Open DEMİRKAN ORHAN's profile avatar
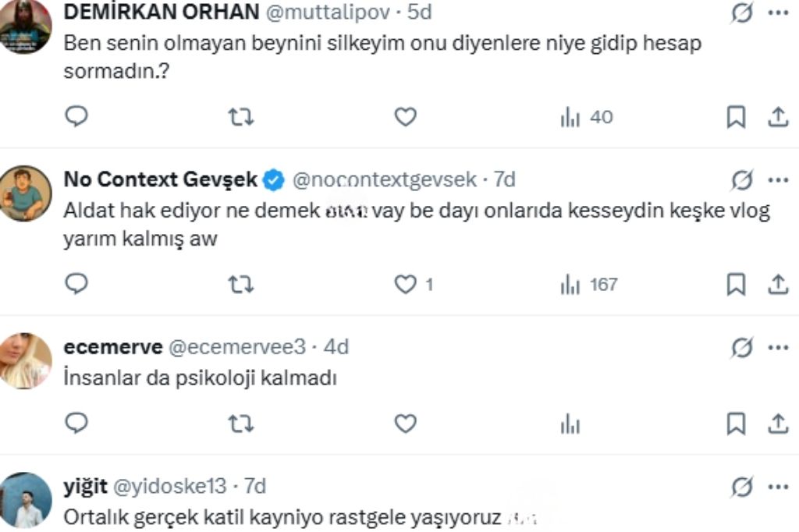Viewport: 799px width, 532px height. click(26, 25)
